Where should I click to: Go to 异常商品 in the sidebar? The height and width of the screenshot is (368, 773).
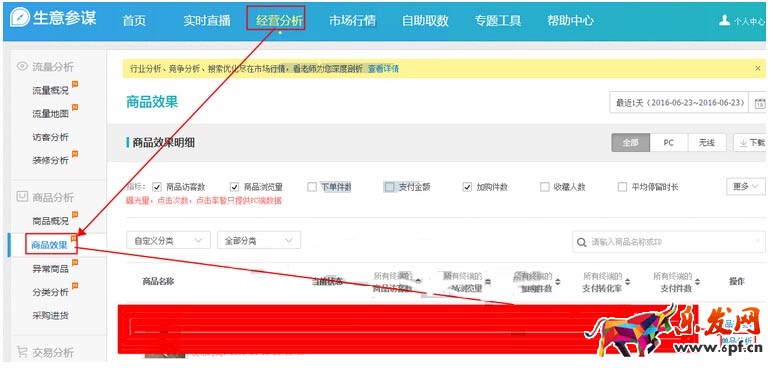click(50, 268)
